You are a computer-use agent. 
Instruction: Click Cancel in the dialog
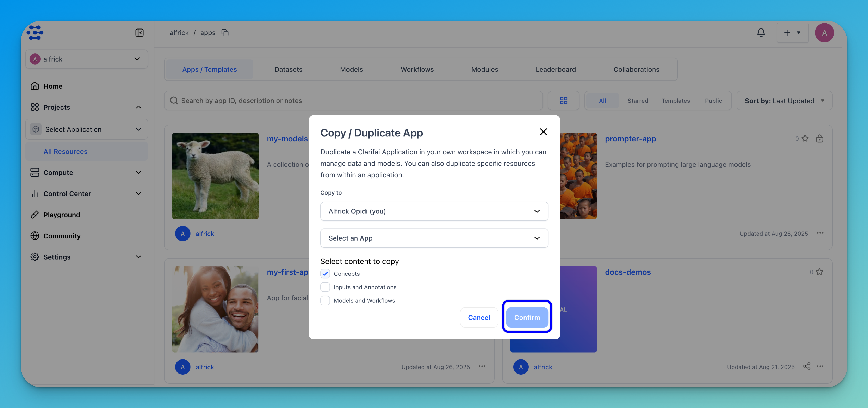tap(479, 317)
